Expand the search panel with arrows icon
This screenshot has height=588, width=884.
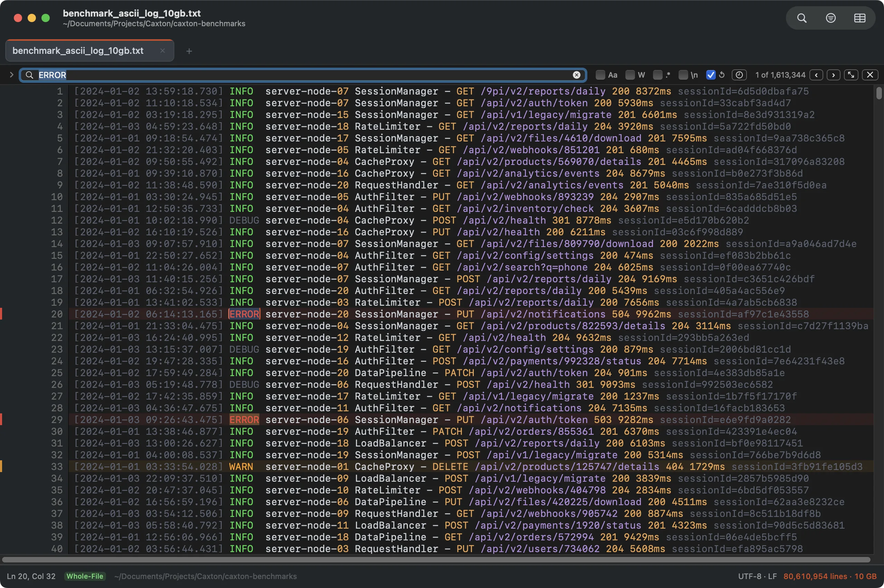click(851, 75)
